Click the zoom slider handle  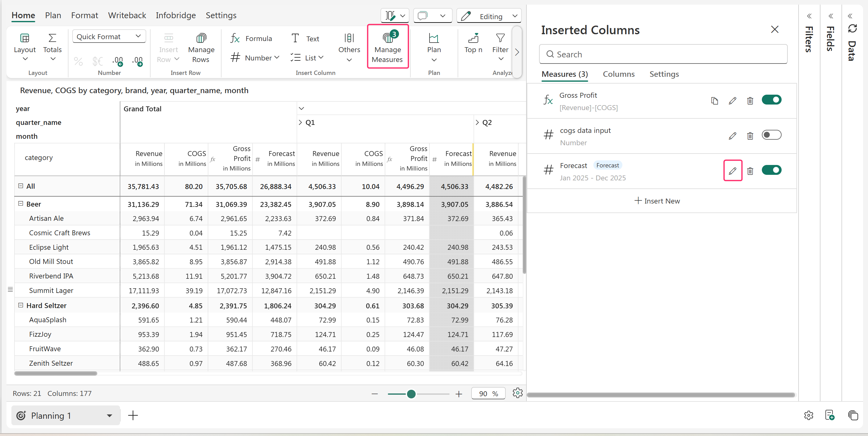coord(411,393)
